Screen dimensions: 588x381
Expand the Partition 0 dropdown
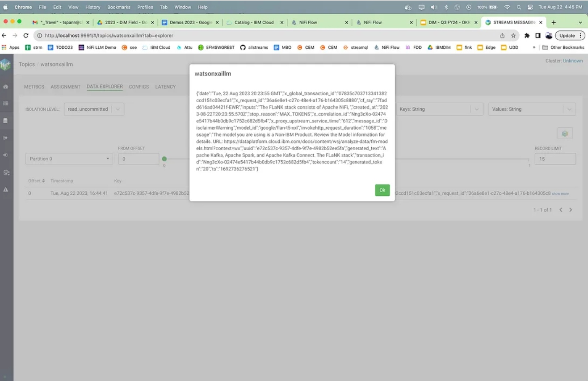69,159
